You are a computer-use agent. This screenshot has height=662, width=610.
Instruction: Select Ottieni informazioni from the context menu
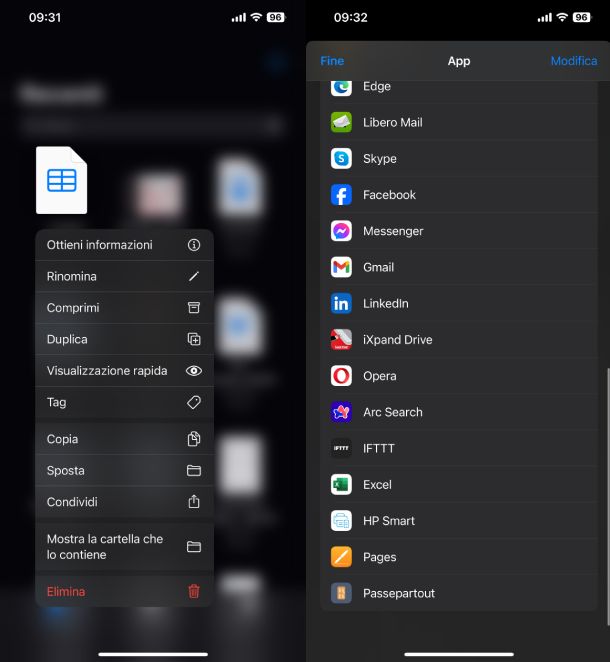point(125,245)
